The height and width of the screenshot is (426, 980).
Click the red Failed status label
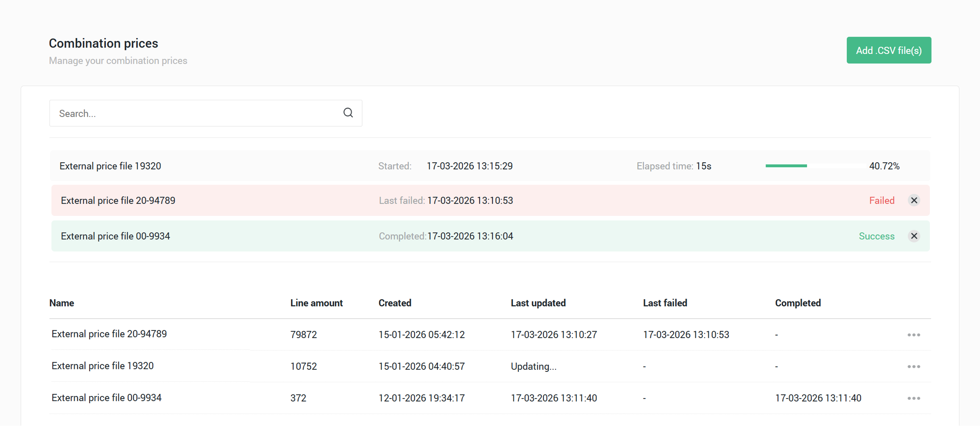[881, 200]
